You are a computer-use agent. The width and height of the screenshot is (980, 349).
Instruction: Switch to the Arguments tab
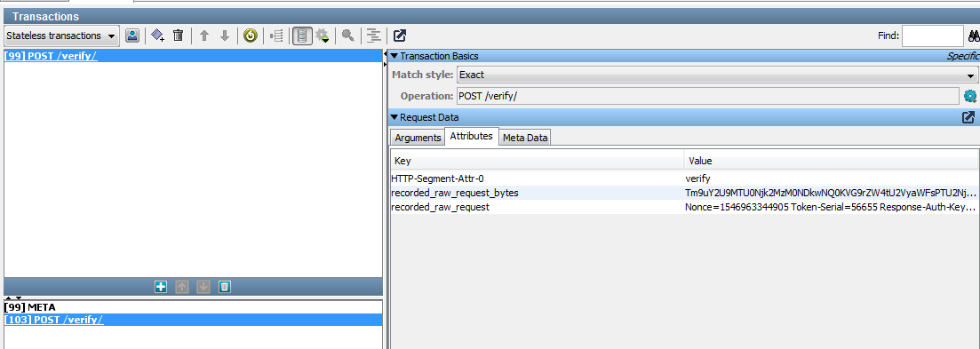[x=418, y=138]
